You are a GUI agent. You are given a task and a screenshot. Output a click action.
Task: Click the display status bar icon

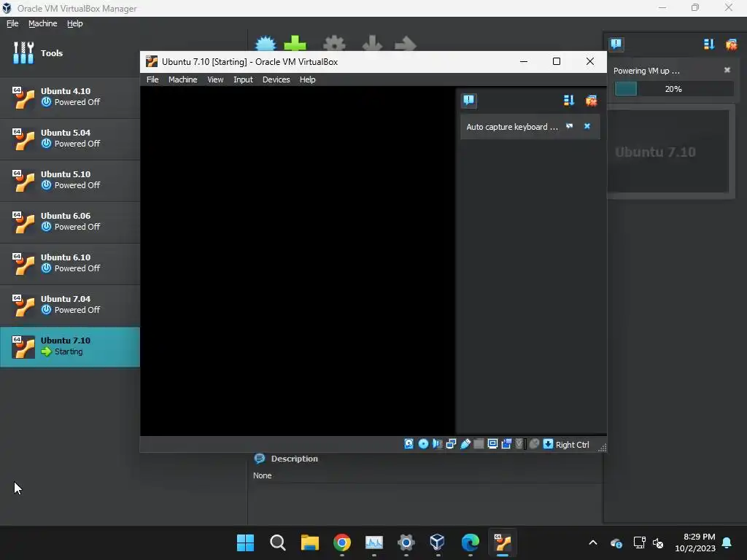(x=492, y=444)
